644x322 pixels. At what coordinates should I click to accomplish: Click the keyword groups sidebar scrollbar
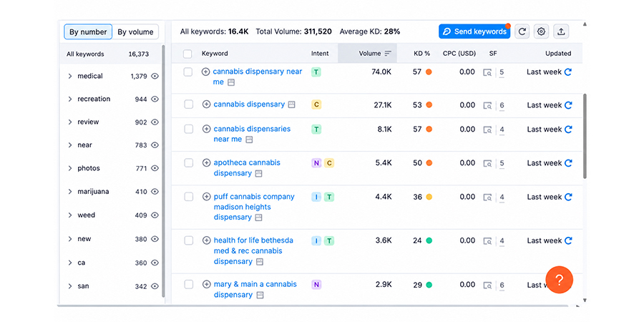[x=163, y=170]
